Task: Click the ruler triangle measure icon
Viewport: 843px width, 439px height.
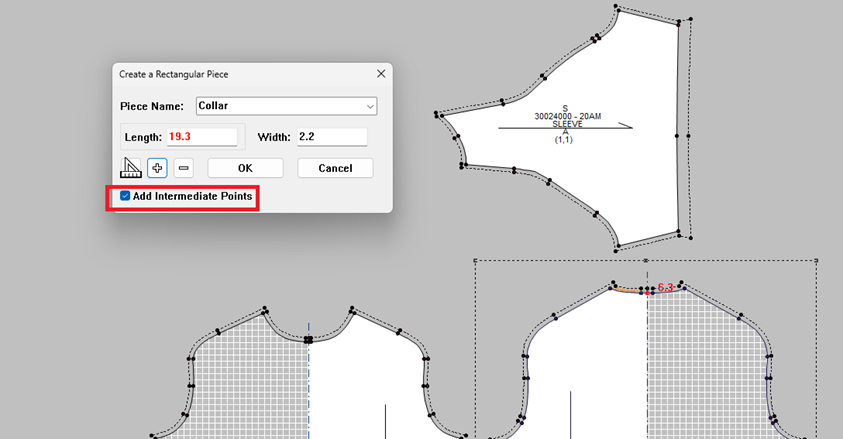Action: click(132, 168)
